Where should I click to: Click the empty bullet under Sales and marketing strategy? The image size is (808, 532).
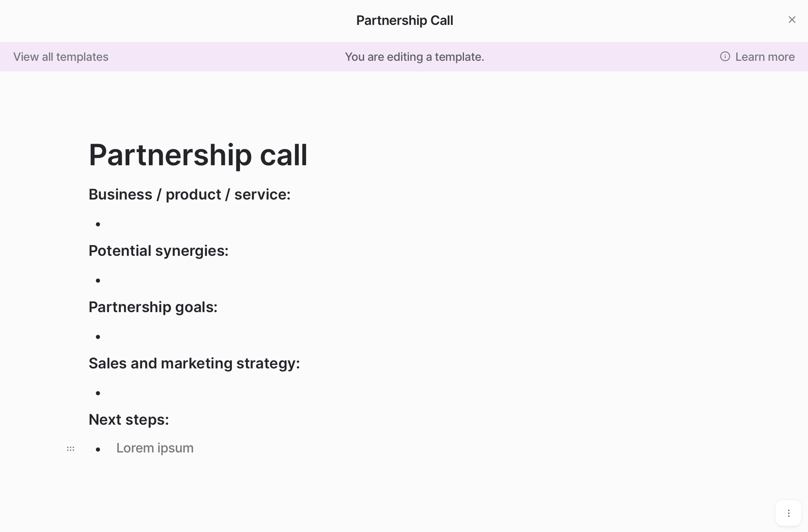[x=136, y=393]
